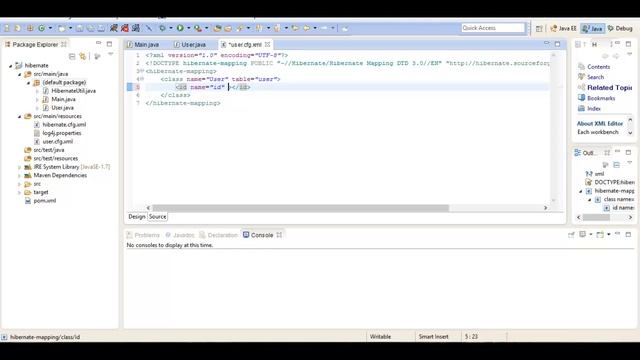
Task: Select the src/test/java folder
Action: 49,150
